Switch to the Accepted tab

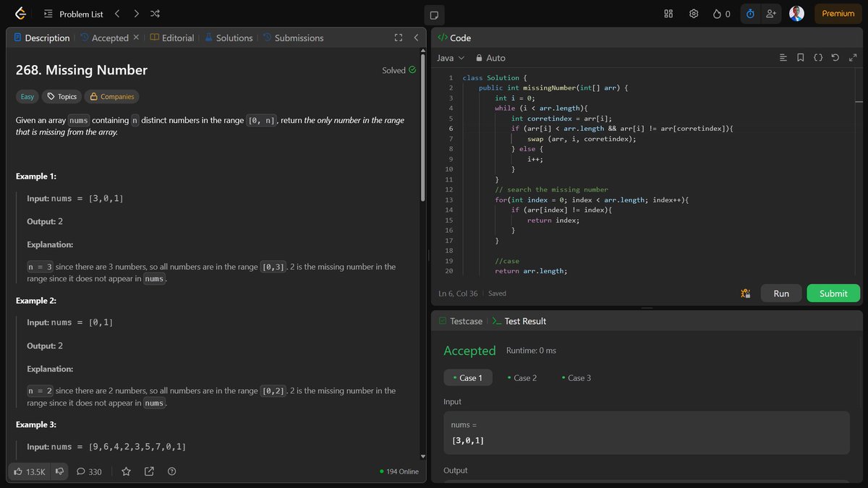point(105,38)
